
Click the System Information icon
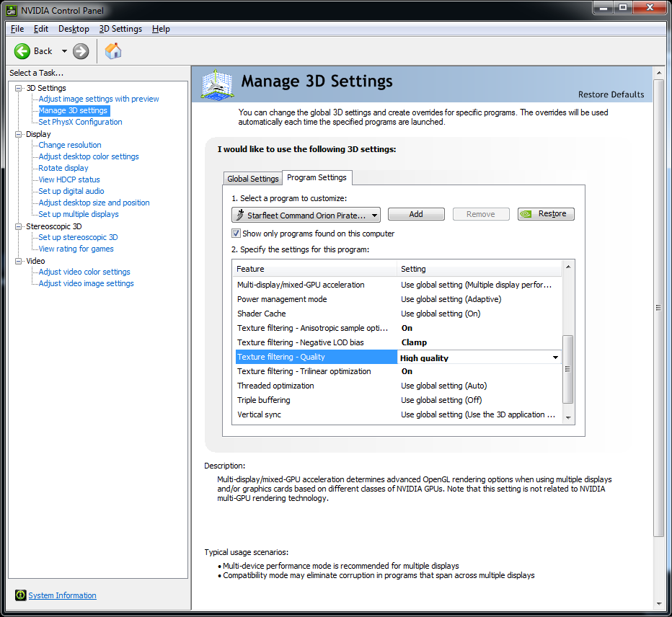point(21,595)
